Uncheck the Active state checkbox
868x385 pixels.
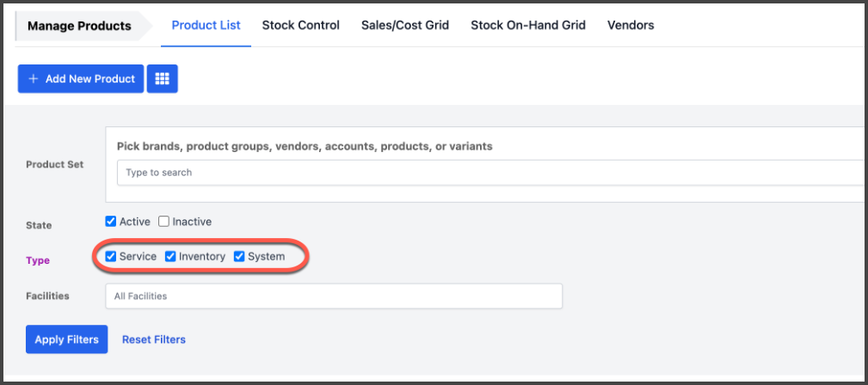(111, 222)
